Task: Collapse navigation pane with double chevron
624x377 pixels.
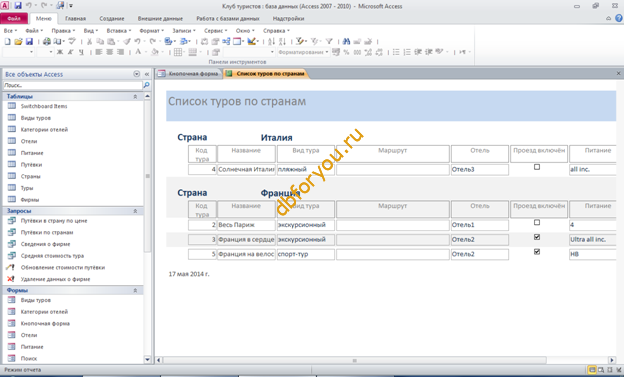Action: pos(146,74)
